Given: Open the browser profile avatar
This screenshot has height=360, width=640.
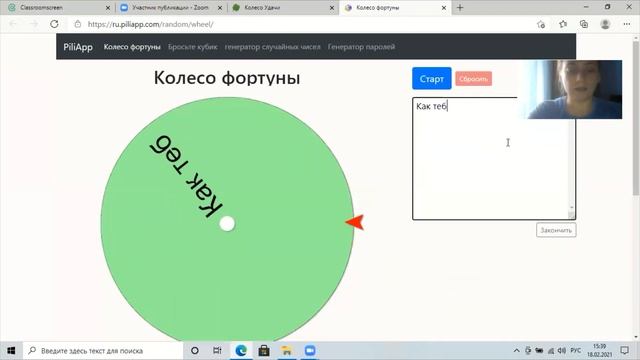Looking at the screenshot, I should click(x=605, y=24).
